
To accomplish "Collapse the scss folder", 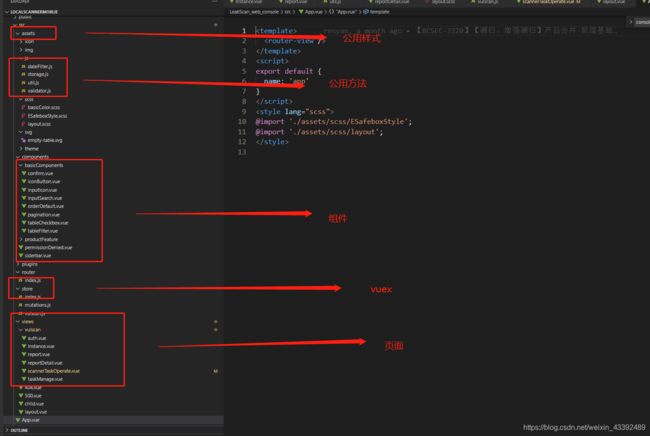I will click(21, 99).
